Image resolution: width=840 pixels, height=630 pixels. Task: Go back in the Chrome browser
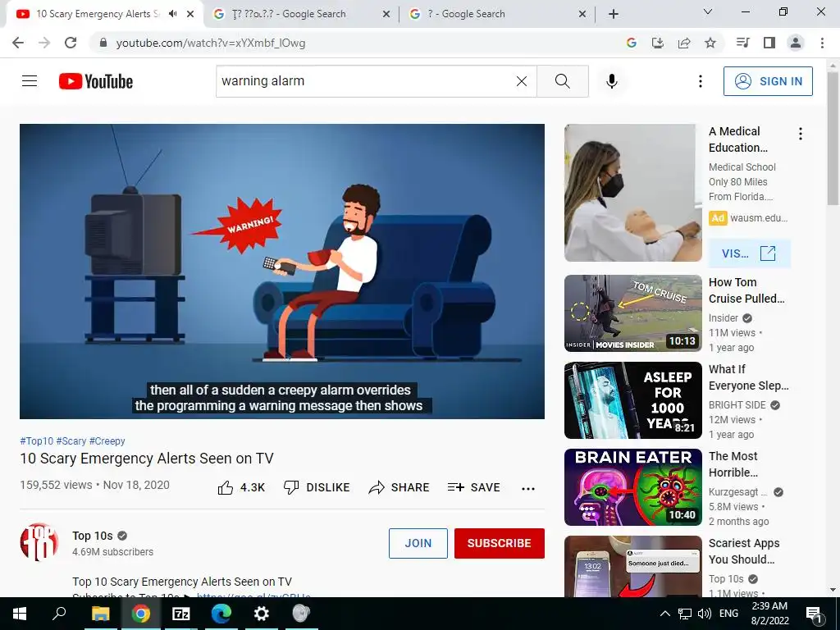[18, 43]
